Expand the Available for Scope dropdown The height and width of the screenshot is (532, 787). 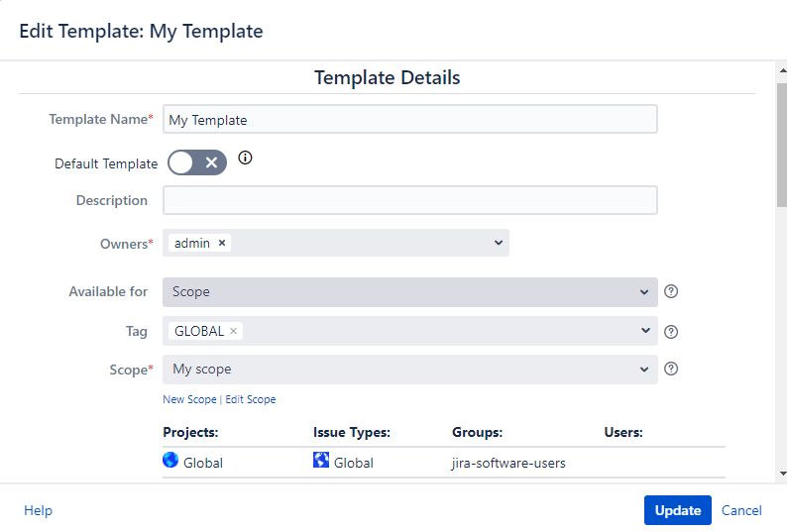[x=645, y=292]
